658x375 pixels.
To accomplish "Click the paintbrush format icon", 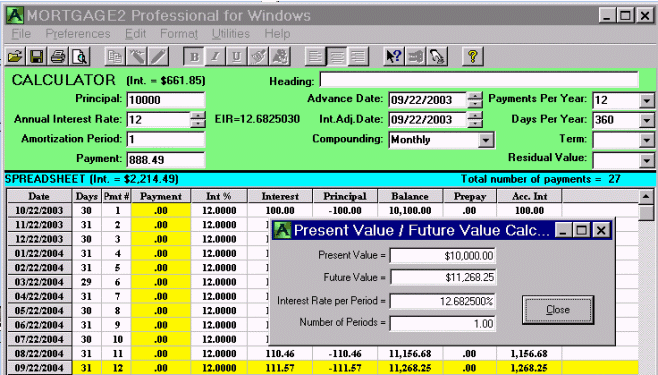I will (x=258, y=56).
